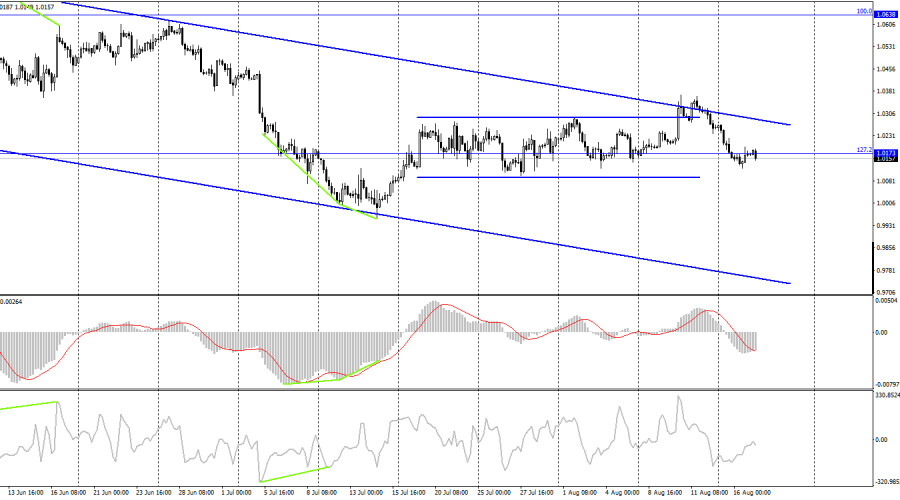Click the 28 Jun 08:00 time label
Viewport: 900px width, 500px height.
point(196,493)
